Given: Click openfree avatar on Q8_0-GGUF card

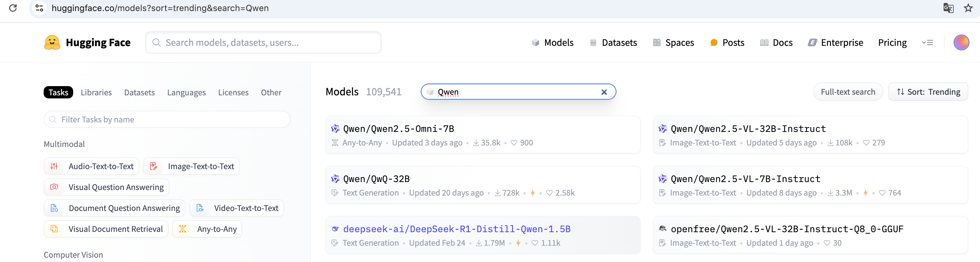Looking at the screenshot, I should tap(663, 229).
